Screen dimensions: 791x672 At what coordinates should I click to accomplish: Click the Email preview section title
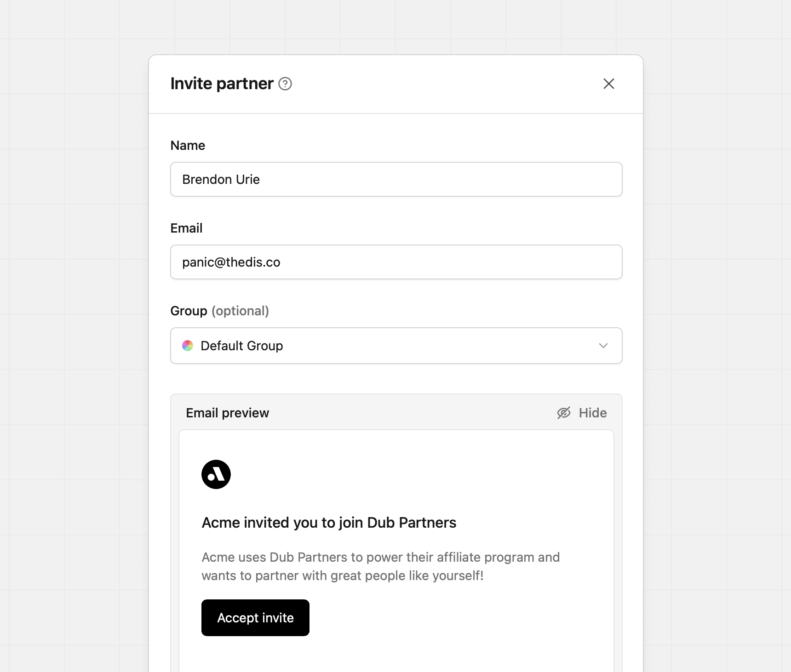point(227,413)
